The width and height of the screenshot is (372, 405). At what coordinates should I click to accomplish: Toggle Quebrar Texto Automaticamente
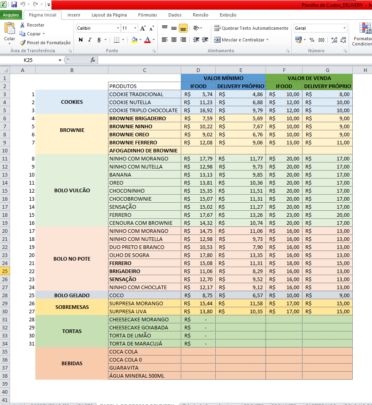click(x=251, y=28)
